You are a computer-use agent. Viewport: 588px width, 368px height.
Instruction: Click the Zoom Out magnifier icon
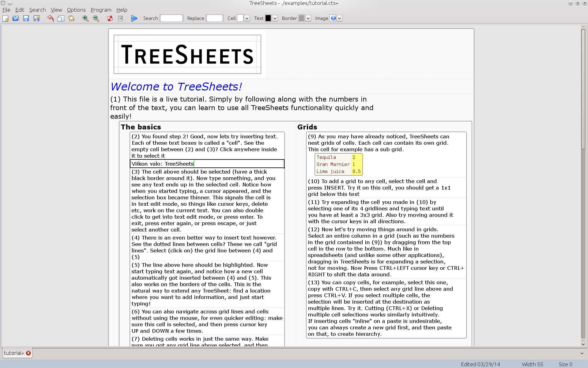tap(96, 18)
